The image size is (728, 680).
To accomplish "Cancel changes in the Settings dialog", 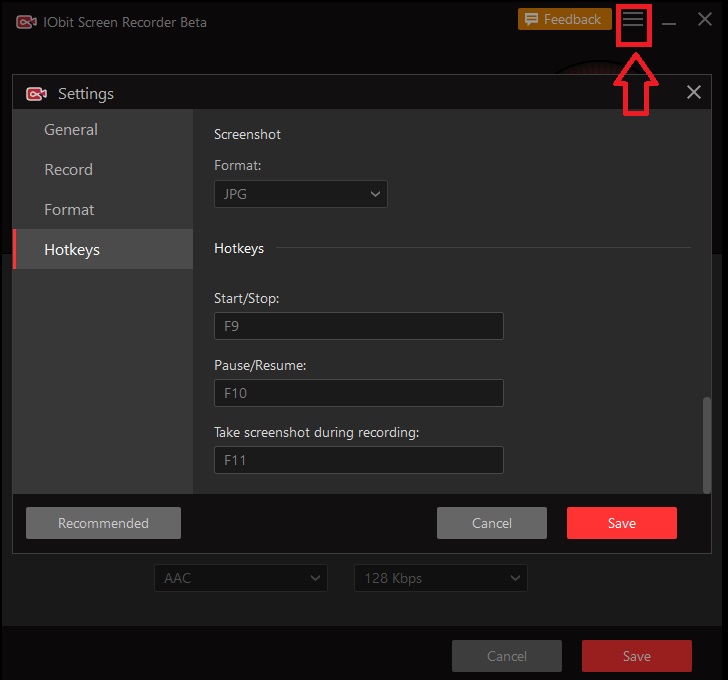I will point(492,523).
